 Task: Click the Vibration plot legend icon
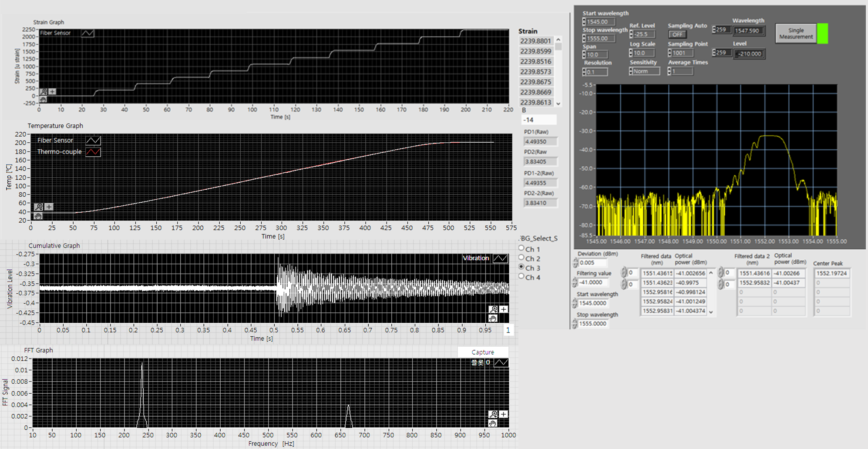click(x=500, y=258)
